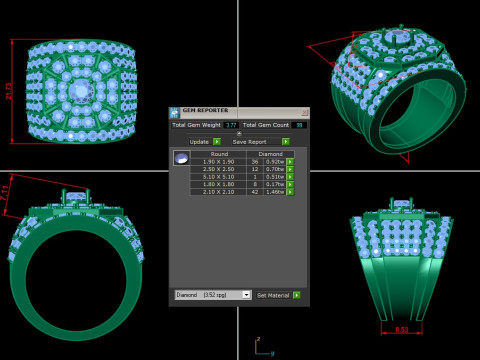Click the count cell '42'
Screen dimensions: 480x360
(x=255, y=192)
